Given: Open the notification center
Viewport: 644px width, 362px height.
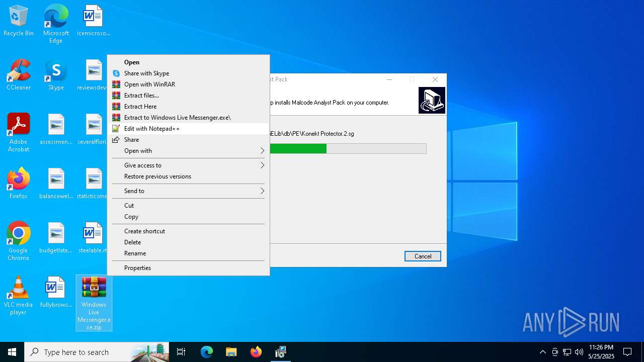Looking at the screenshot, I should 627,352.
